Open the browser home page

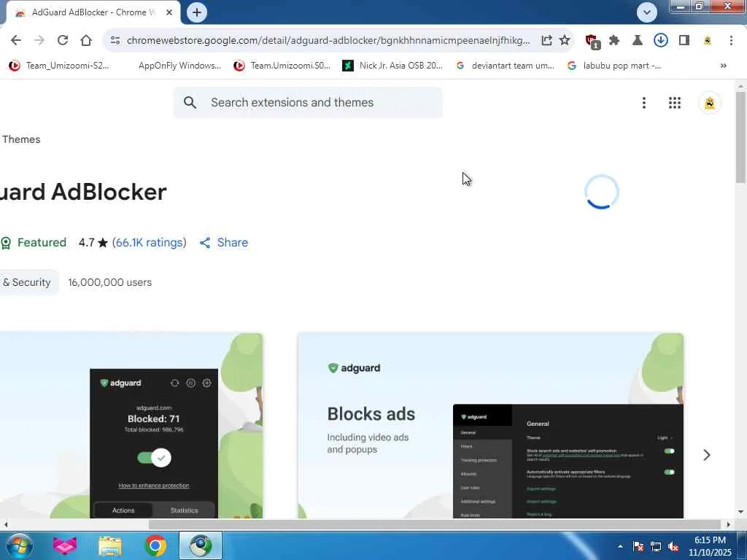point(86,41)
